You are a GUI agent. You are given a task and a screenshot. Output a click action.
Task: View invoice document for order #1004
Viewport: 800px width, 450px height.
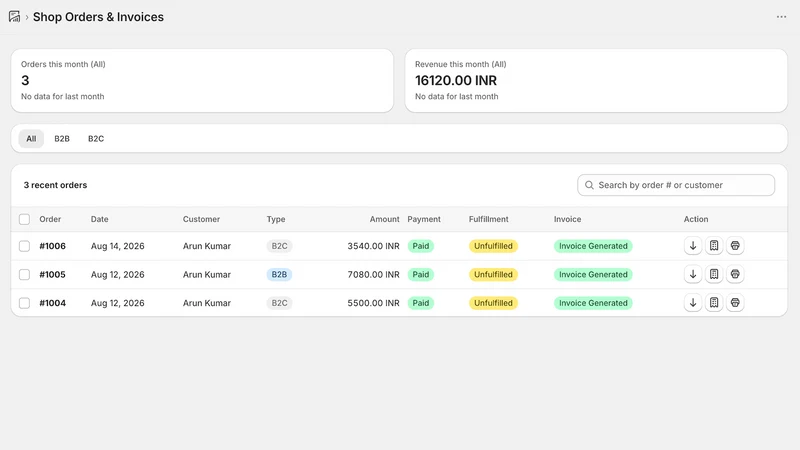pos(714,303)
